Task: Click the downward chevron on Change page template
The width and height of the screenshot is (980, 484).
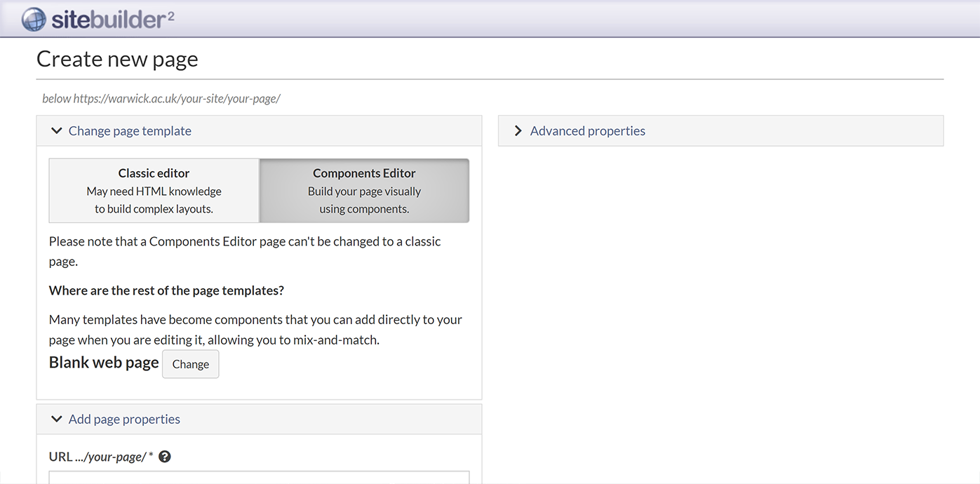Action: 56,130
